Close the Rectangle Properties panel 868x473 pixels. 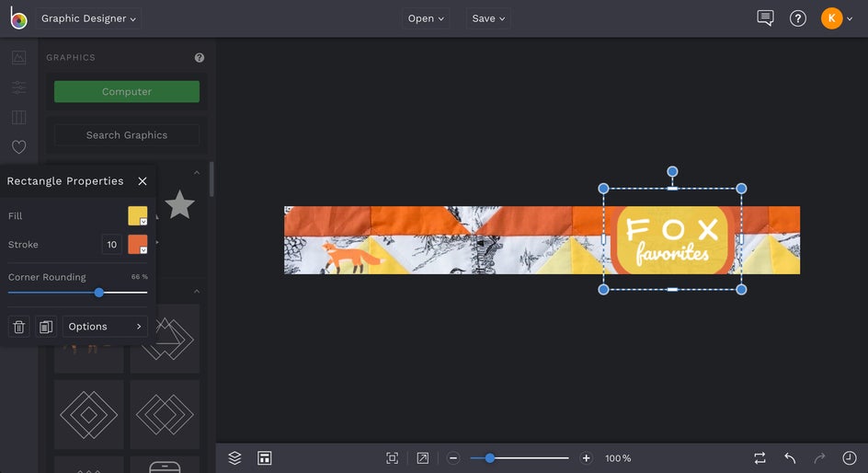pos(143,181)
